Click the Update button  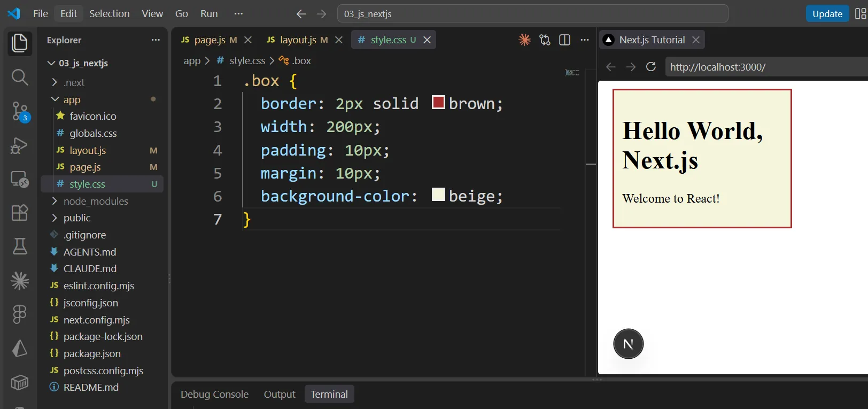click(x=827, y=14)
